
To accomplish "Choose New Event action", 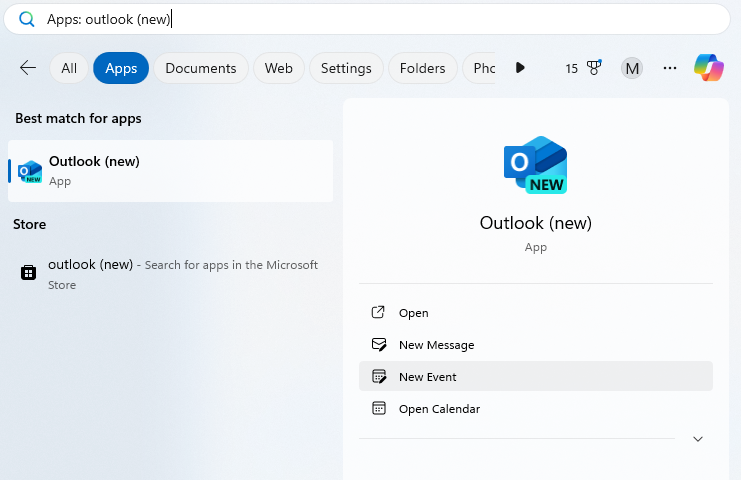I will pyautogui.click(x=536, y=377).
